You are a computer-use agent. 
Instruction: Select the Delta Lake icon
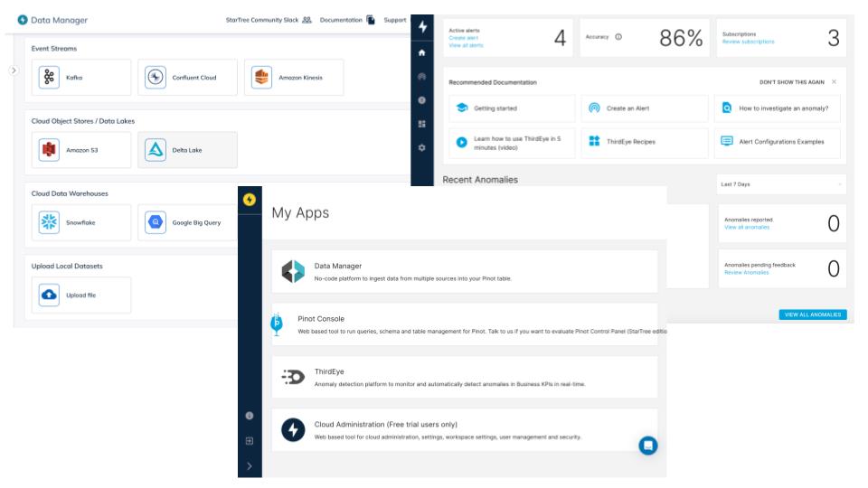point(155,150)
